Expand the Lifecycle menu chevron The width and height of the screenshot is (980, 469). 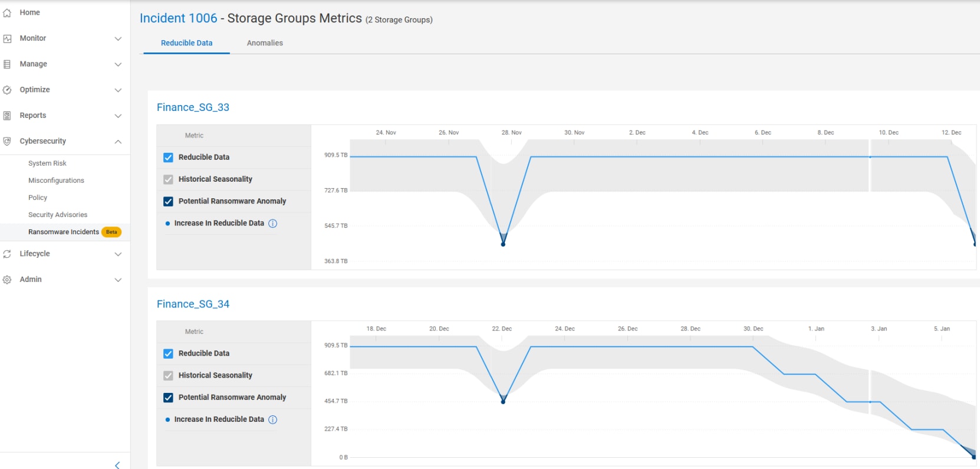pos(118,254)
